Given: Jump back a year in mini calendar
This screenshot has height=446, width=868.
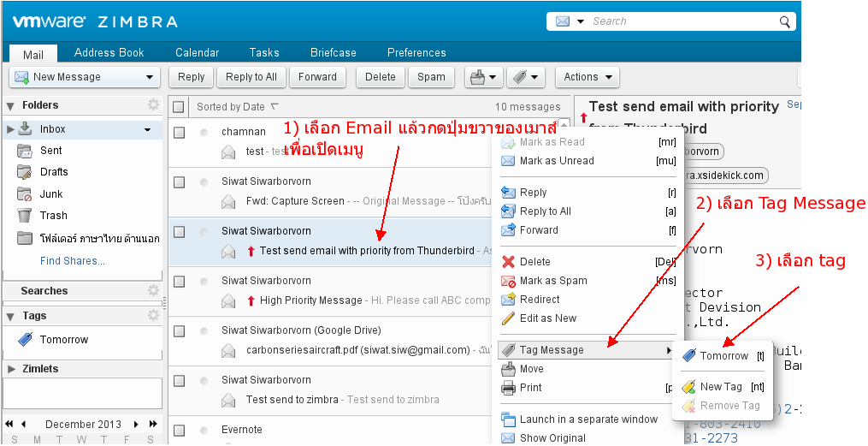Looking at the screenshot, I should pyautogui.click(x=9, y=425).
